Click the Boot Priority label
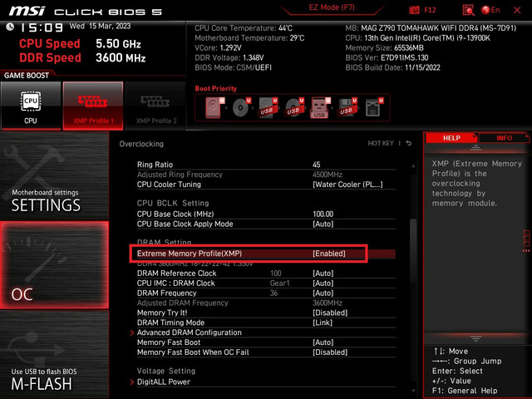The width and height of the screenshot is (532, 399). click(215, 88)
